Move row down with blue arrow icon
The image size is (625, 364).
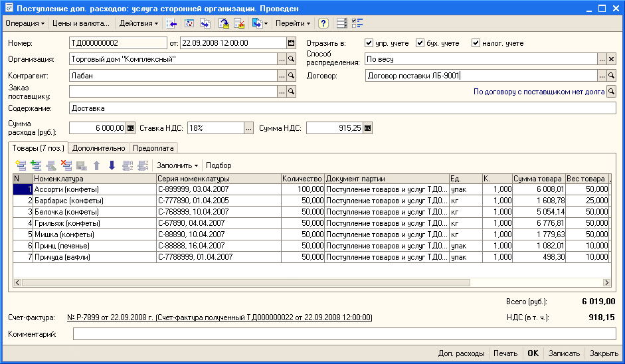tap(112, 165)
